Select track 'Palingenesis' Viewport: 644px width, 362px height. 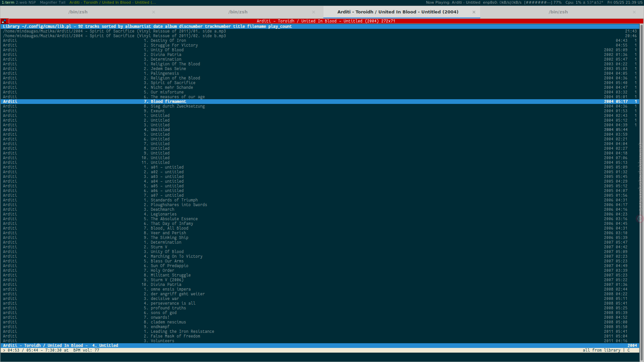320,73
